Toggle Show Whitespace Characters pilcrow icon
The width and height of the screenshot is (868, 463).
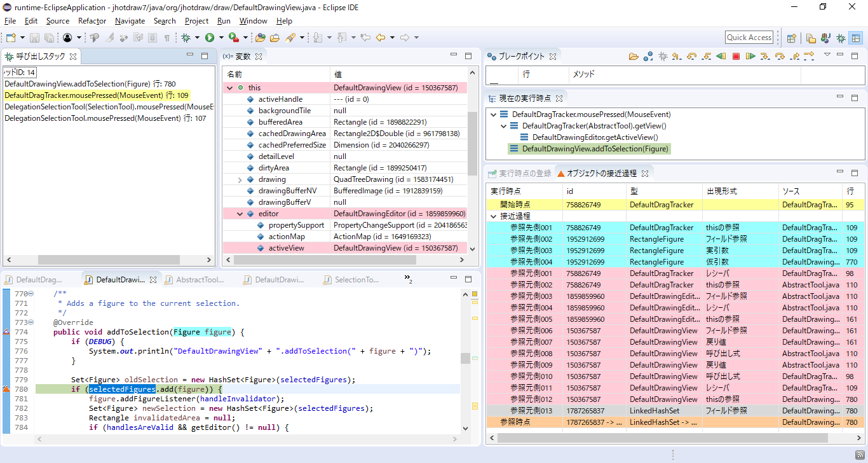(x=166, y=38)
